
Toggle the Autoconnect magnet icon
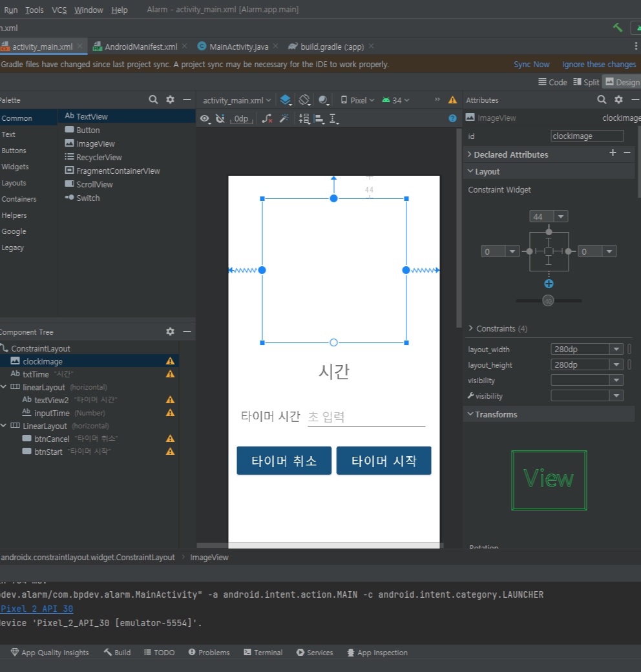point(220,119)
